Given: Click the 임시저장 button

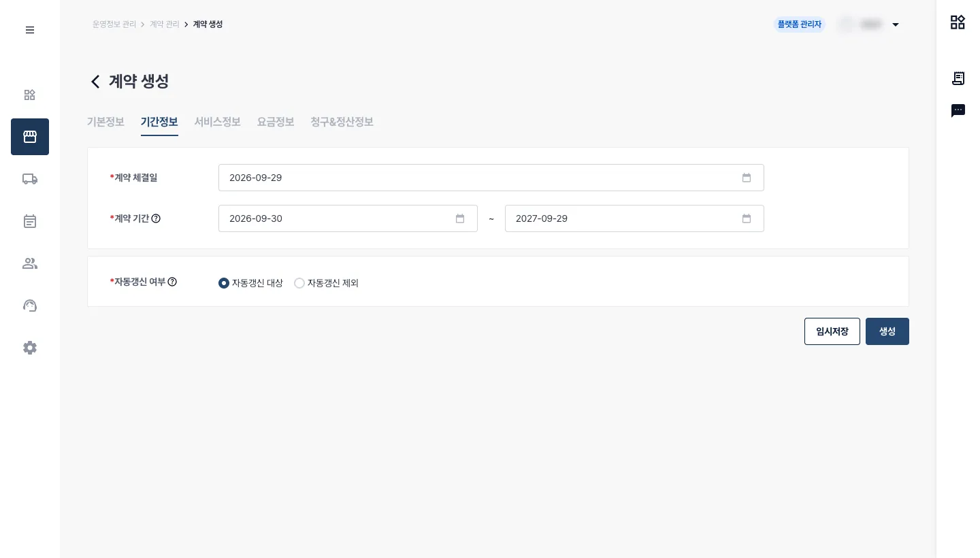Looking at the screenshot, I should click(x=832, y=331).
